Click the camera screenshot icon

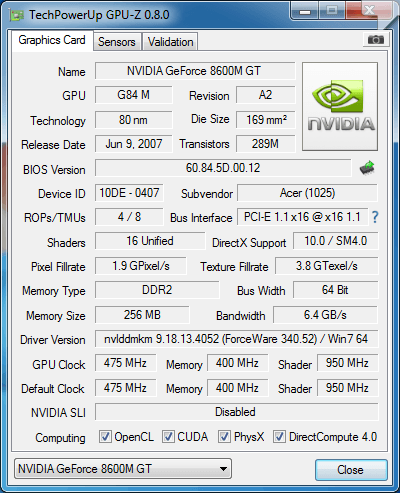tap(376, 40)
